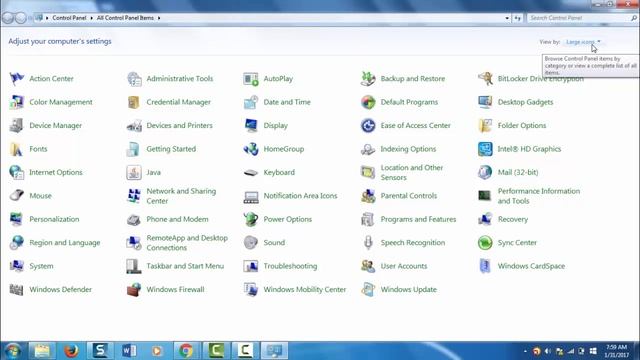Screen dimensions: 640x360
Task: Open the Color Management icon
Action: [17, 102]
